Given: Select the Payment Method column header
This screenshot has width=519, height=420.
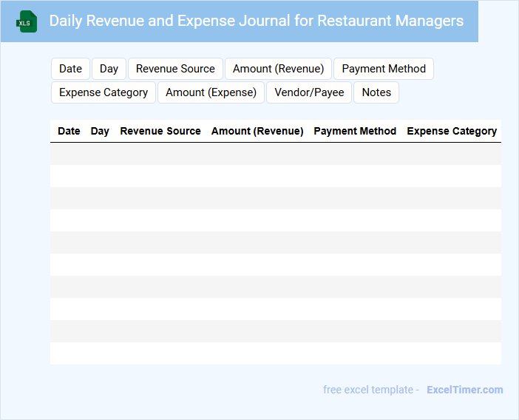Looking at the screenshot, I should point(355,131).
